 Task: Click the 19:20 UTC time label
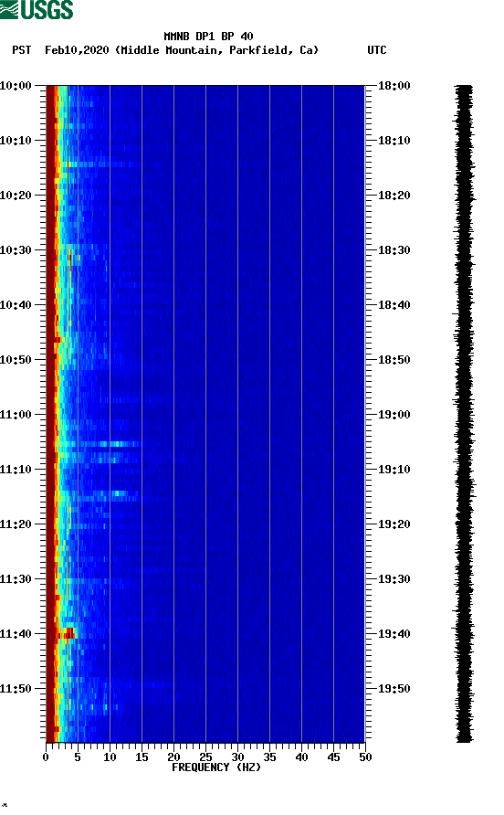click(394, 524)
